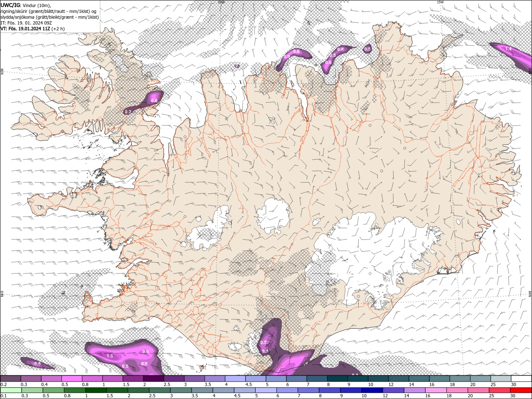Click the '0.2' label on the snow scale

point(4,384)
